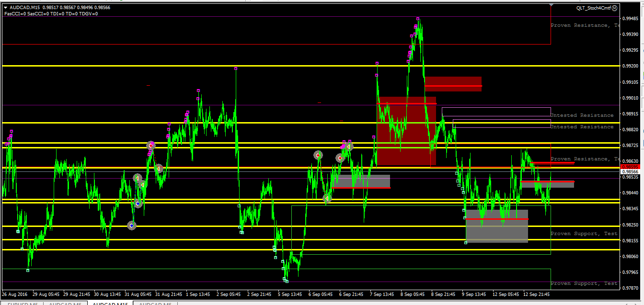Click the frowning face icon beside QLT_Stoch4Cmtf
Image resolution: width=644 pixels, height=305 pixels.
[x=615, y=8]
